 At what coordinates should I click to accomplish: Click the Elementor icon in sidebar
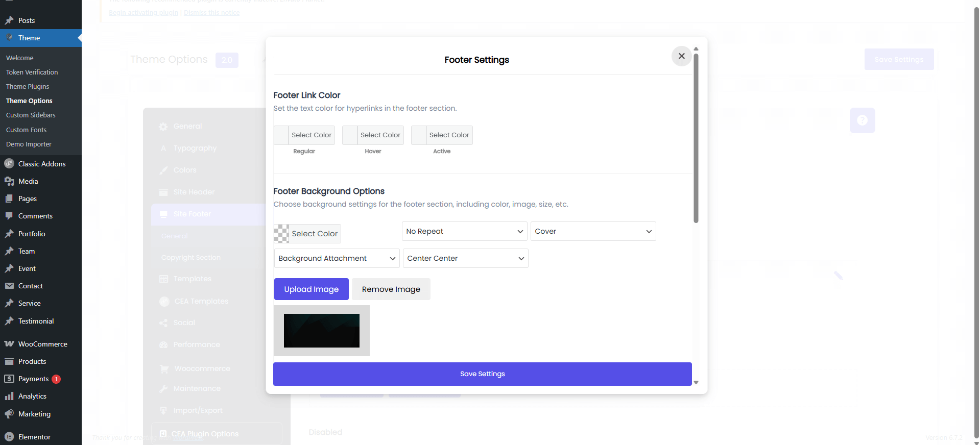pos(9,437)
